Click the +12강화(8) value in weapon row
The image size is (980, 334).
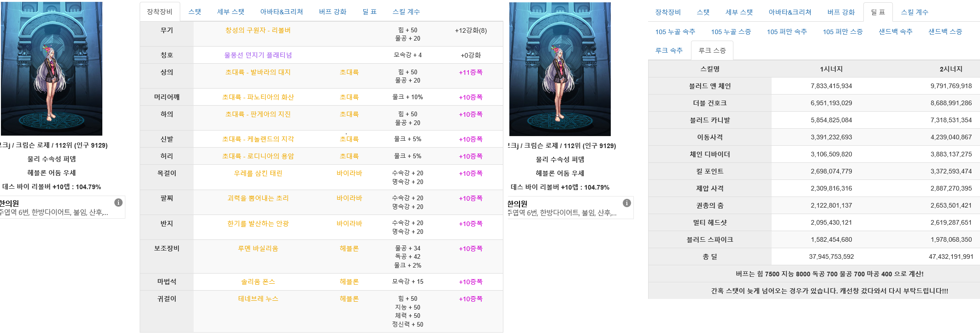pyautogui.click(x=471, y=30)
